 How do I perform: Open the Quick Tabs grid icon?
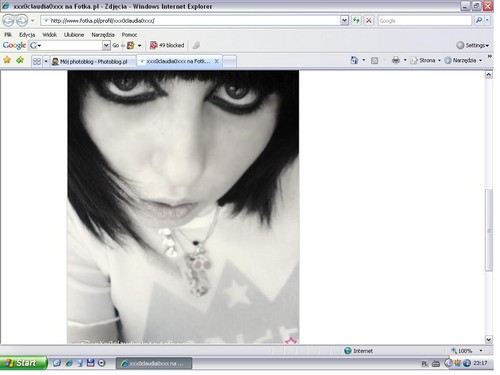click(37, 61)
